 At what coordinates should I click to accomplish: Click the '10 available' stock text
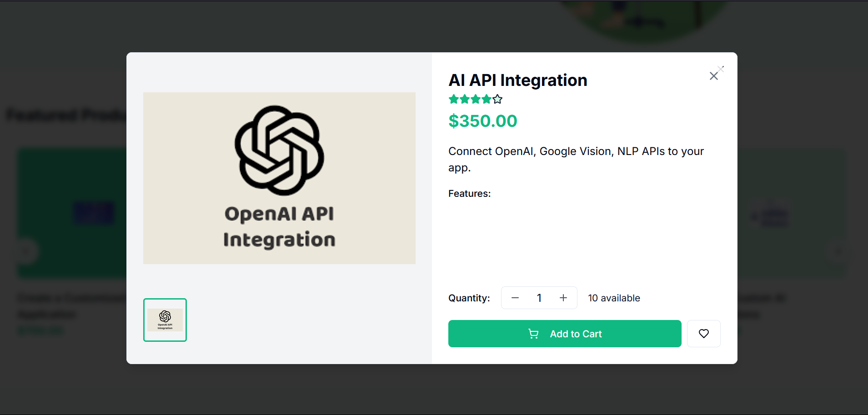(614, 298)
